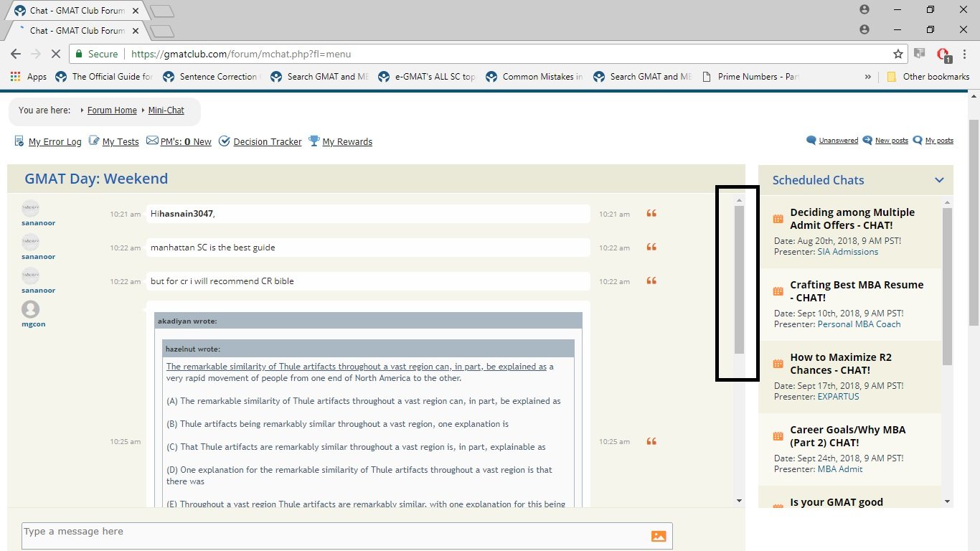Click the My posts magnifier icon
Screen dimensions: 980x551
click(x=916, y=140)
